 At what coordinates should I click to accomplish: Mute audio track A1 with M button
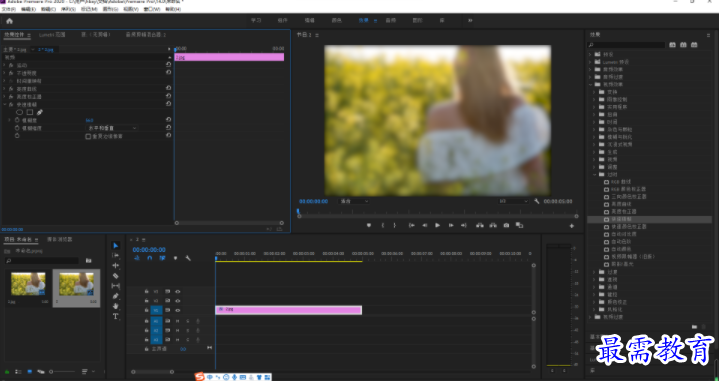pos(178,321)
